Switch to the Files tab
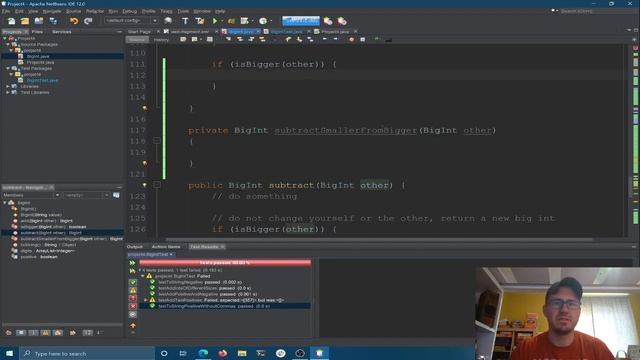Image resolution: width=640 pixels, height=360 pixels. (x=37, y=31)
